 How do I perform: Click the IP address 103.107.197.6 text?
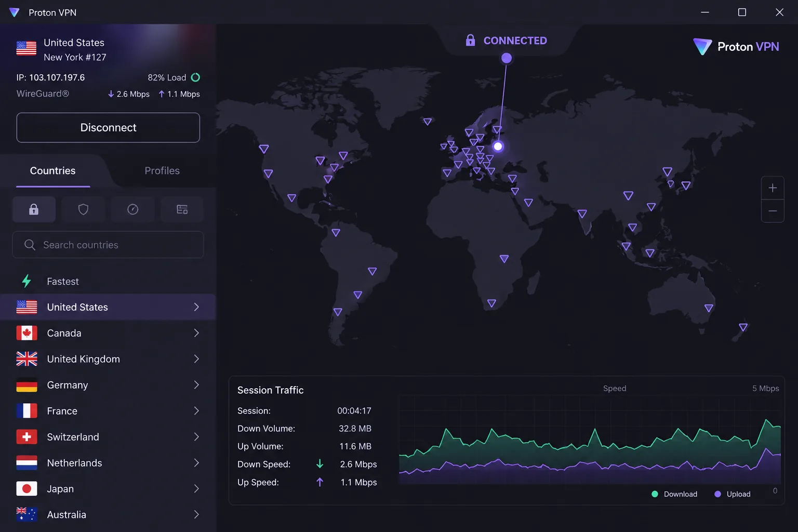point(57,77)
